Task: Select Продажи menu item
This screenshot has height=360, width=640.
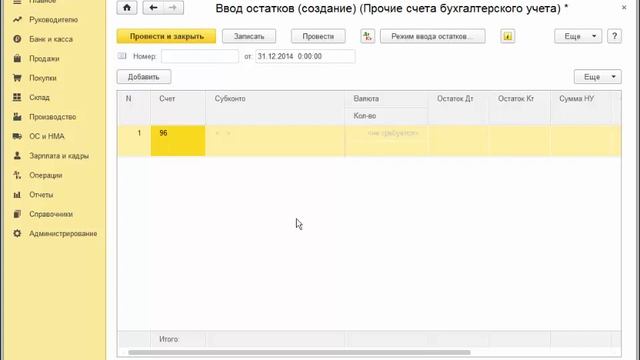Action: click(x=44, y=59)
